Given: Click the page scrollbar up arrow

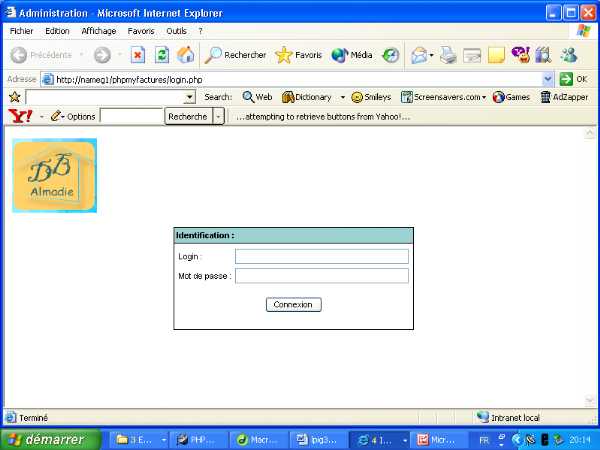Looking at the screenshot, I should coord(590,133).
